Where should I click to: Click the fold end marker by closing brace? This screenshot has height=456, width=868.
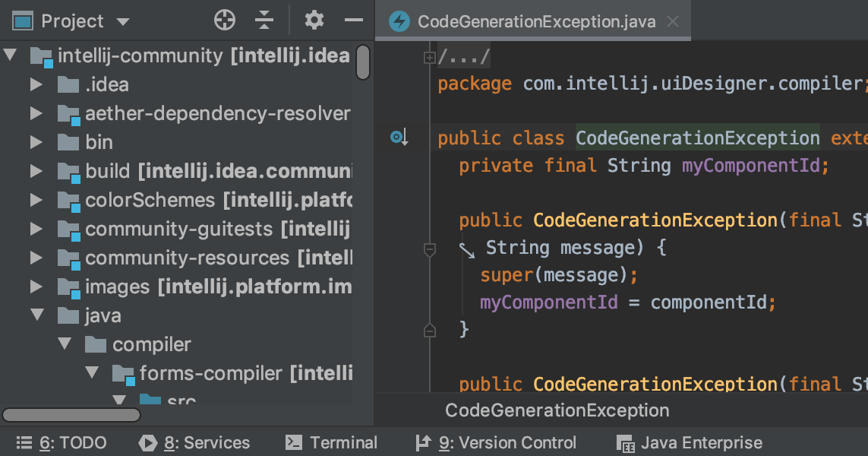click(430, 331)
